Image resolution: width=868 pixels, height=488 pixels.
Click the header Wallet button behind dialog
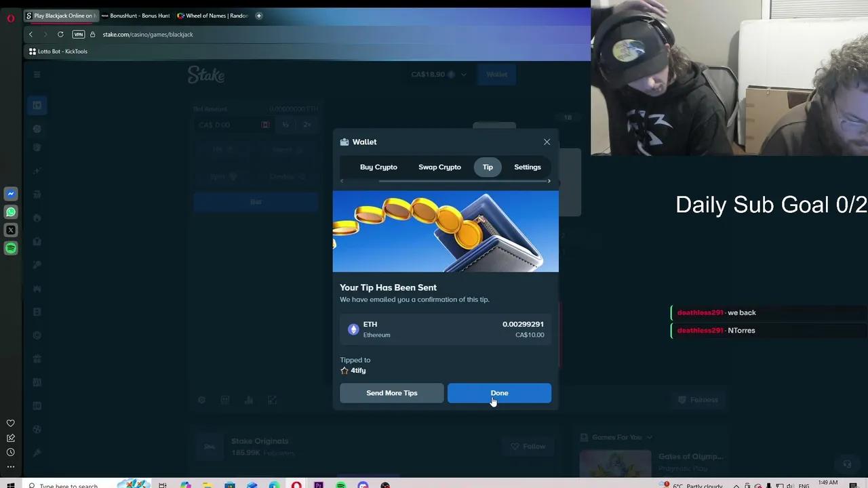coord(496,75)
